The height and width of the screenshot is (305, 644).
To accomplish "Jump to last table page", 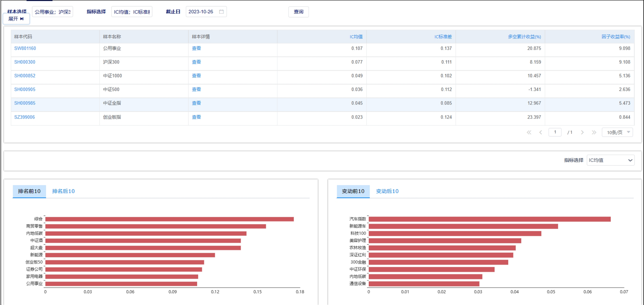I will click(594, 132).
